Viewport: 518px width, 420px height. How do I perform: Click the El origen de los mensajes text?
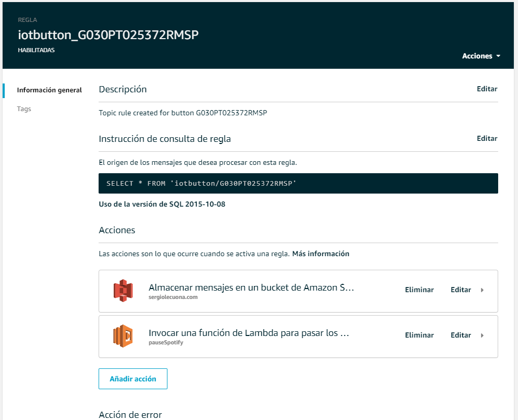tap(198, 163)
